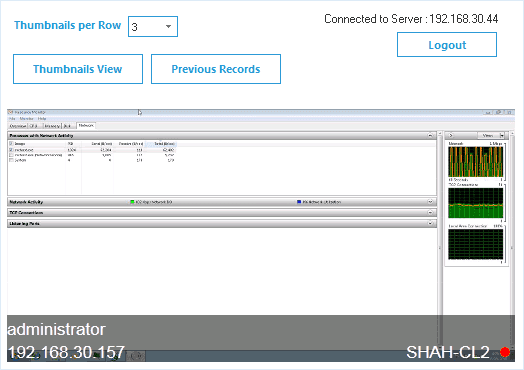This screenshot has height=370, width=524.
Task: Open the Thumbnails per Row dropdown
Action: pyautogui.click(x=153, y=26)
